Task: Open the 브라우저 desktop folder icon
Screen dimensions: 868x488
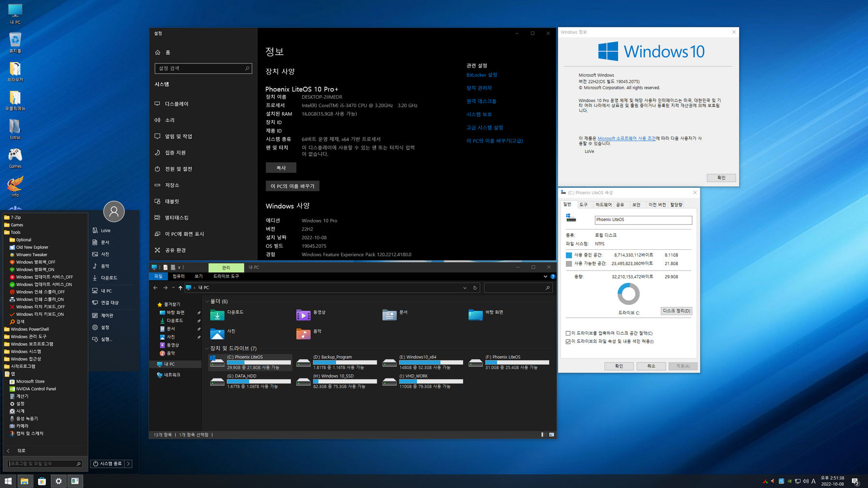Action: click(15, 72)
